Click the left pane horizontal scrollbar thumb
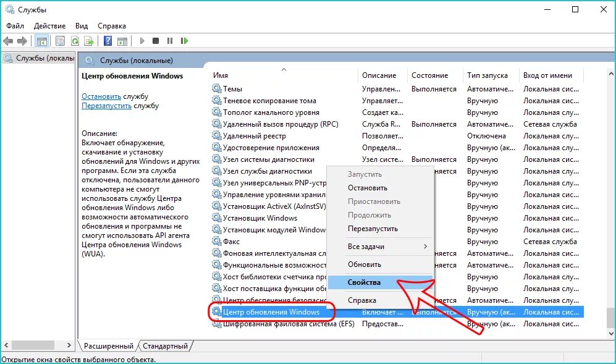 point(33,345)
